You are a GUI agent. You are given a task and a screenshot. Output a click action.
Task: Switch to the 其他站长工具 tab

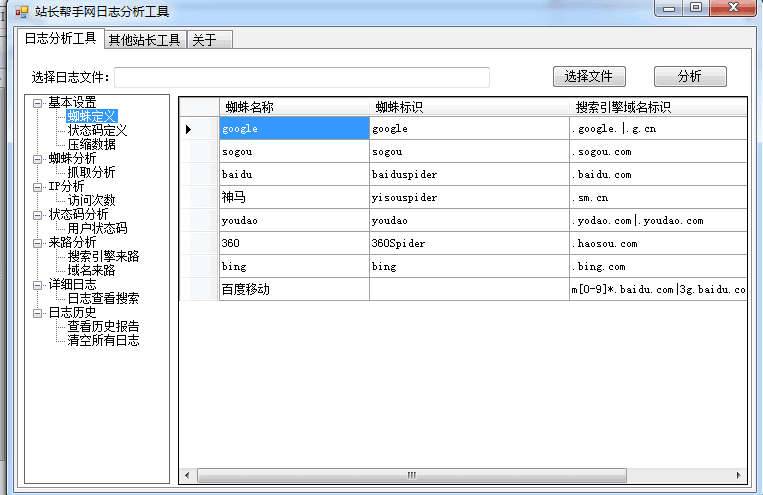(145, 40)
